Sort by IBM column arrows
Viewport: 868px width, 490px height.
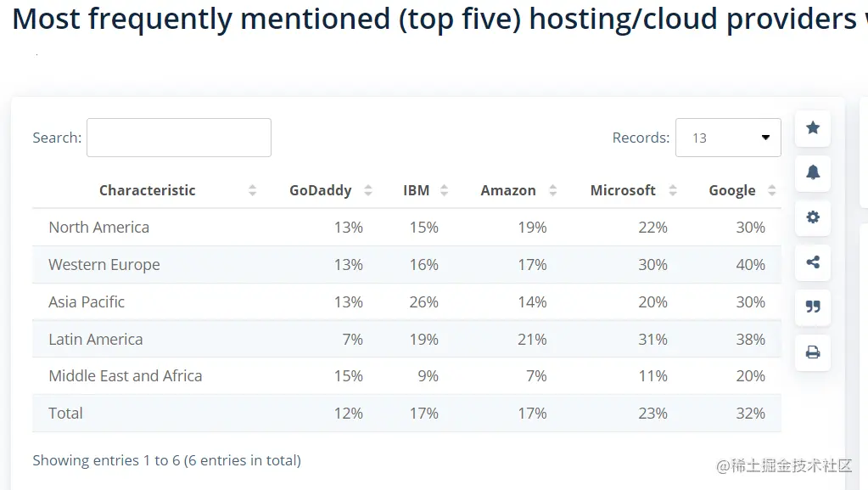tap(444, 190)
